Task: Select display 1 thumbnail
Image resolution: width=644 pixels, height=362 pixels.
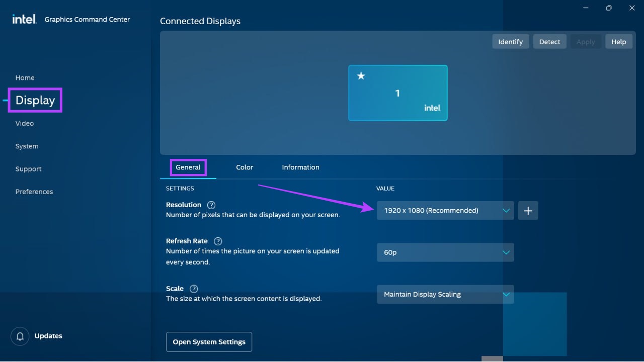Action: 398,93
